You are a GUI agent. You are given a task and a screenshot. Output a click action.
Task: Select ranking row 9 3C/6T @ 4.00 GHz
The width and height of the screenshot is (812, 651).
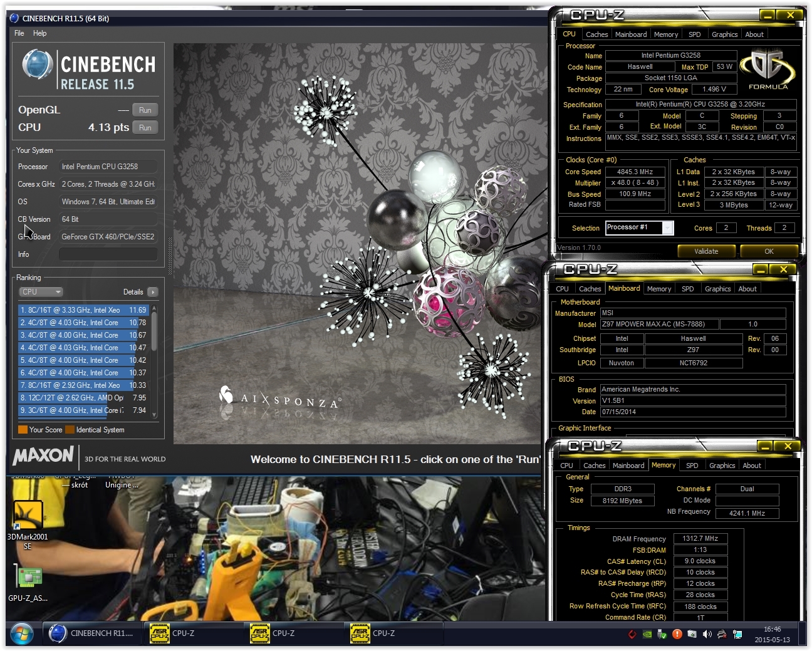[83, 410]
